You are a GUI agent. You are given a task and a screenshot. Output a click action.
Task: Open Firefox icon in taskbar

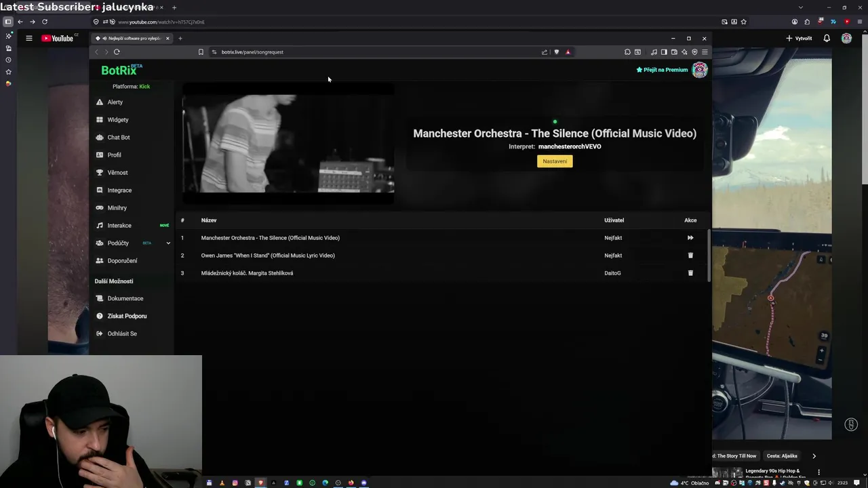351,483
